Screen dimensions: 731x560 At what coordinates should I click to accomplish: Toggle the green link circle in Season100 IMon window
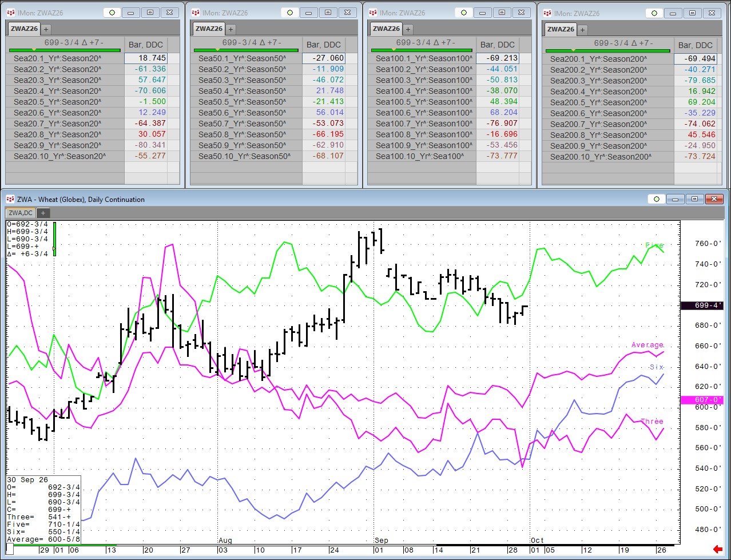464,13
